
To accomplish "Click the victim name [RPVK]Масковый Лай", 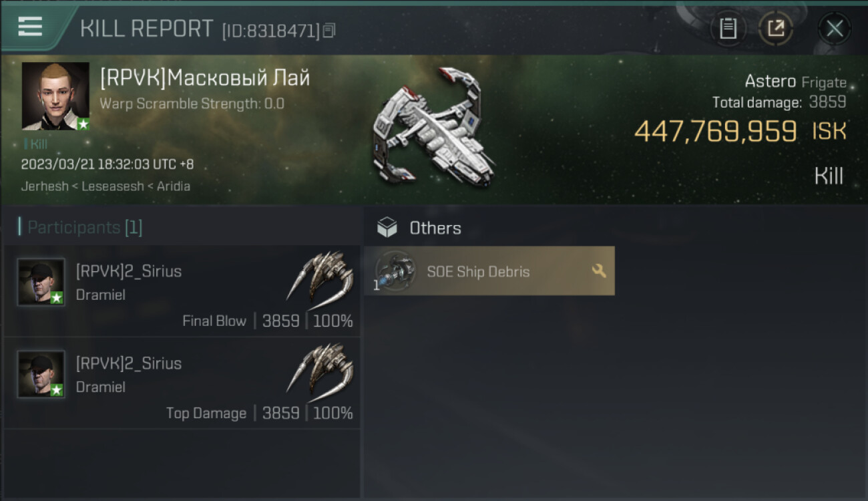I will coord(205,78).
